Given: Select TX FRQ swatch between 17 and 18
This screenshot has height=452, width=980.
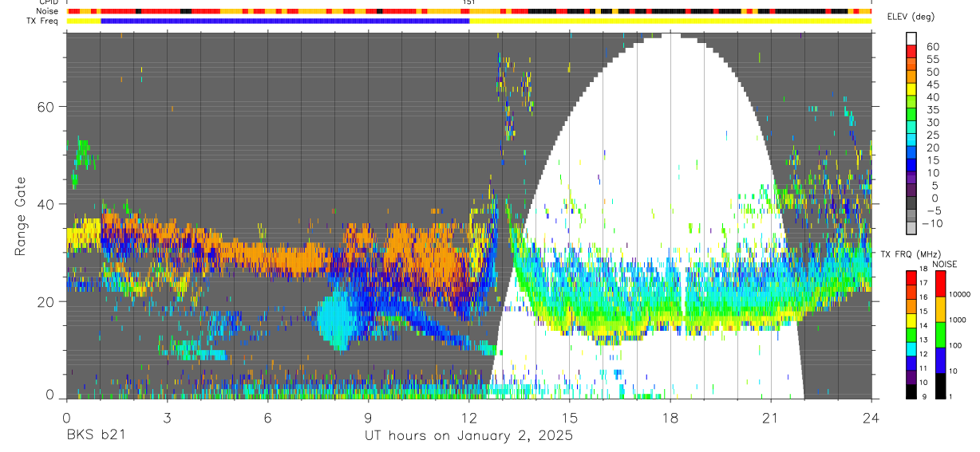Looking at the screenshot, I should click(x=911, y=277).
